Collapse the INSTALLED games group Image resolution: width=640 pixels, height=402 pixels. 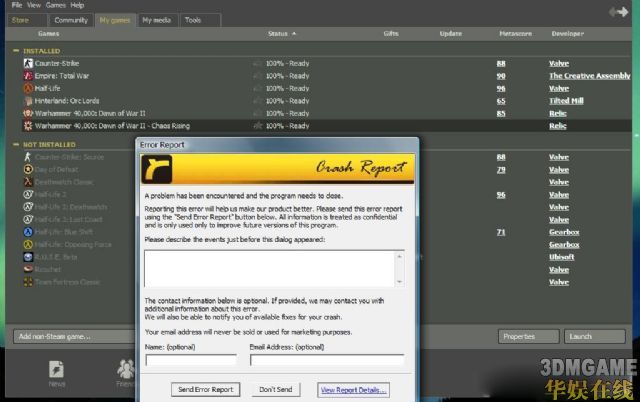[16, 51]
